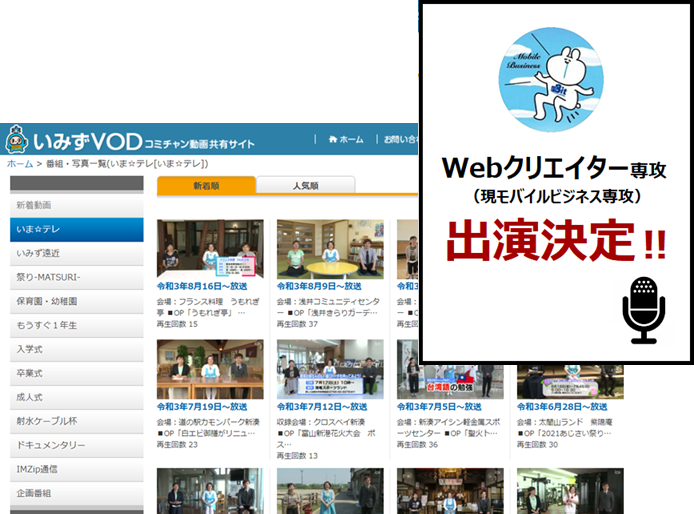
Task: Open IMZip通信 category
Action: pyautogui.click(x=77, y=469)
